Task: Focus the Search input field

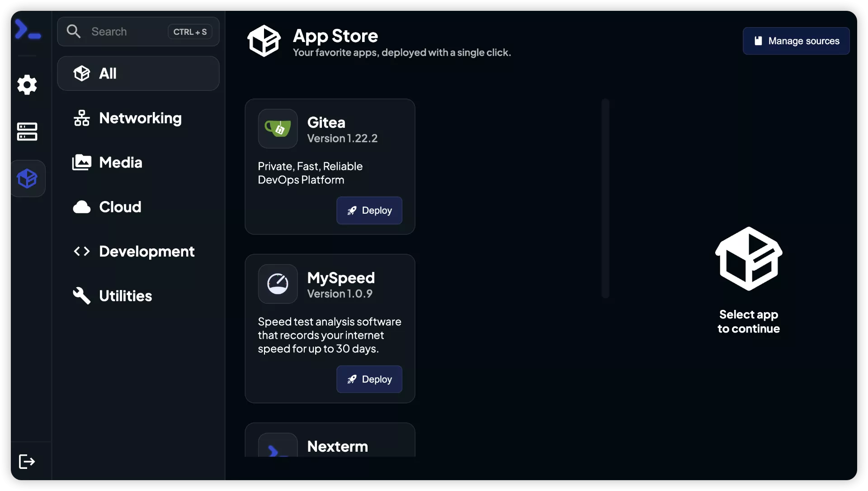Action: (x=138, y=32)
